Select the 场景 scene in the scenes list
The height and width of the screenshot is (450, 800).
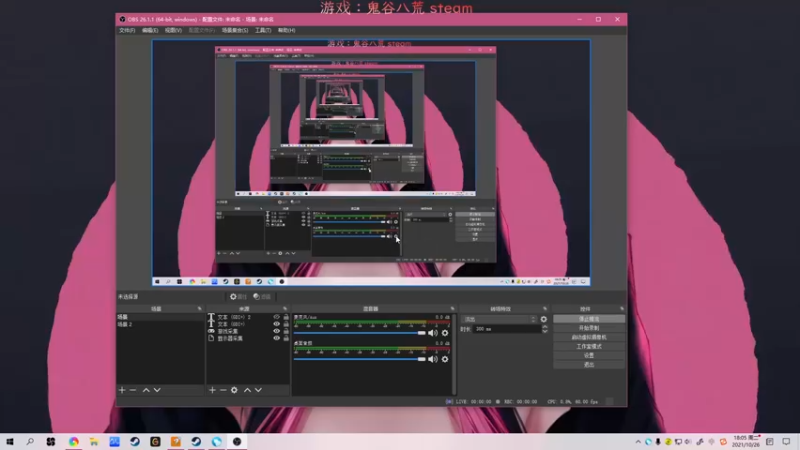coord(160,317)
